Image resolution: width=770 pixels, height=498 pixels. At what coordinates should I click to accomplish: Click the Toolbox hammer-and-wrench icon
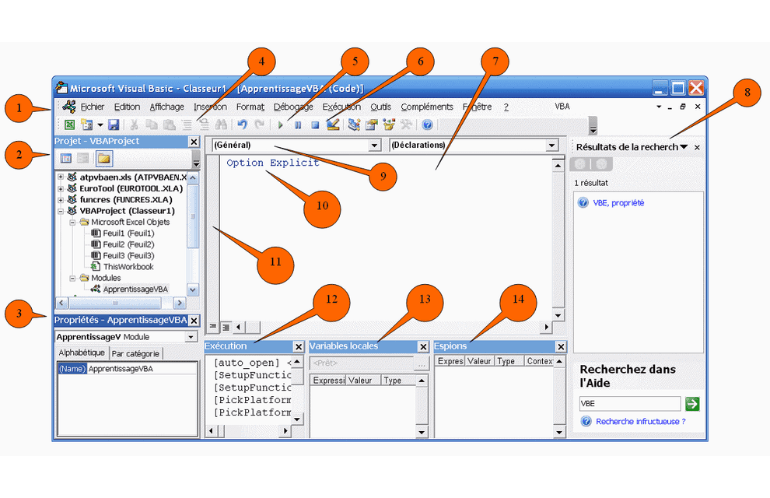click(406, 125)
